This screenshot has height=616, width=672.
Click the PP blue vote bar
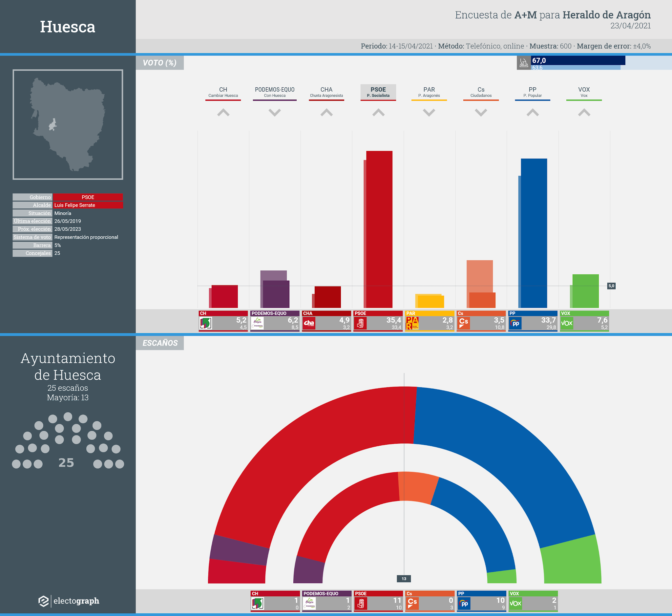tap(534, 233)
